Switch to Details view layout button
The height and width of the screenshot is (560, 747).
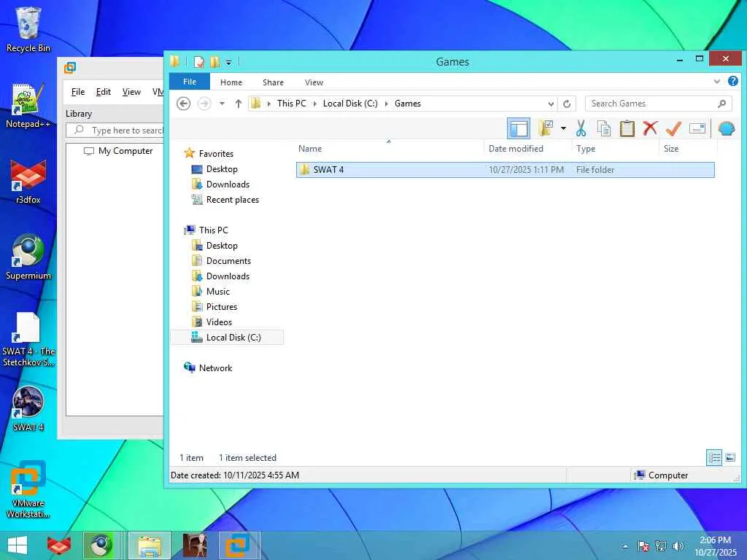click(x=714, y=458)
